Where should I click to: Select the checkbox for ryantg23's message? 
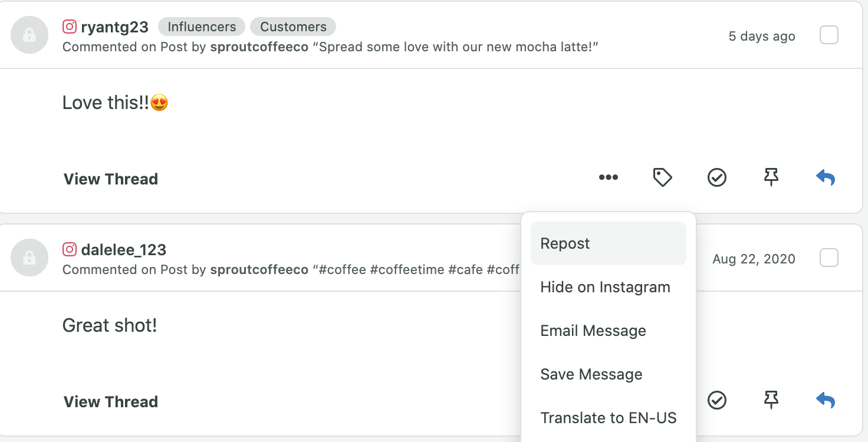[x=828, y=35]
